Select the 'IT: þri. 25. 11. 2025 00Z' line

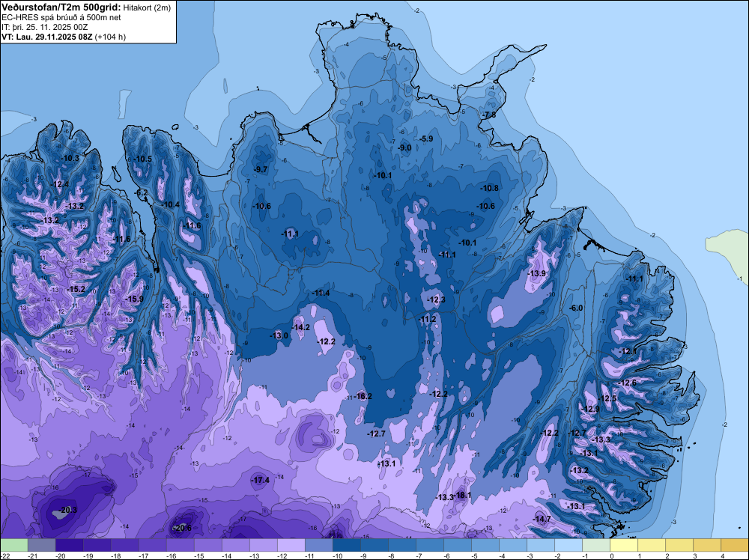pyautogui.click(x=44, y=27)
